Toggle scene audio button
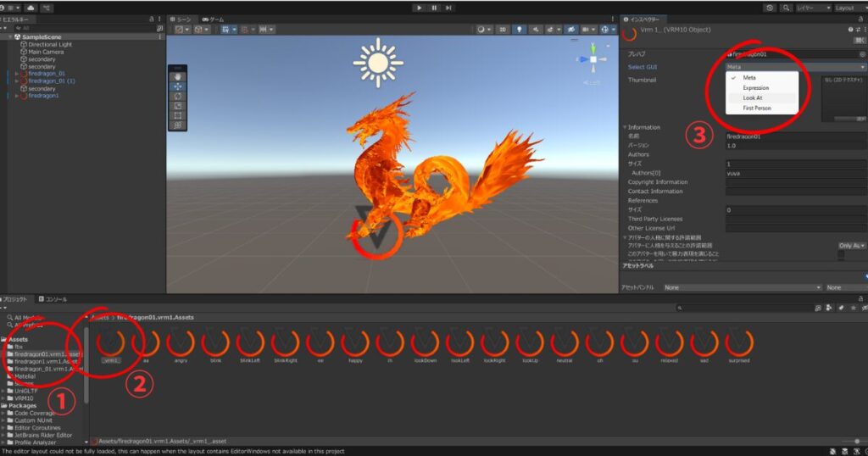This screenshot has width=868, height=456. point(536,30)
